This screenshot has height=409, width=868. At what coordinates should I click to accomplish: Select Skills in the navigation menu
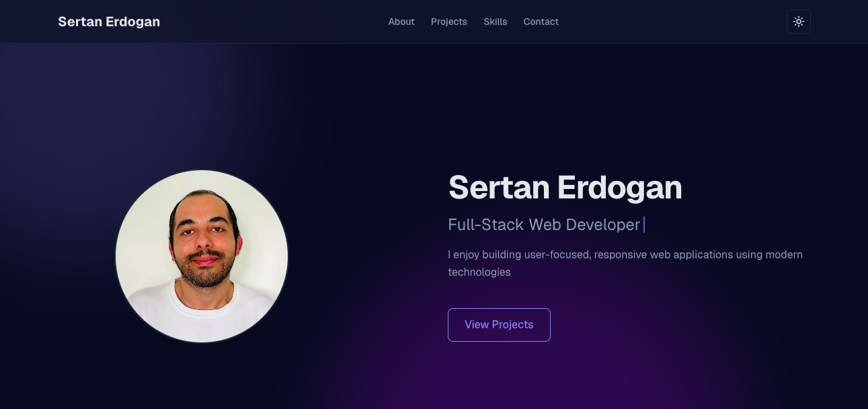(496, 22)
